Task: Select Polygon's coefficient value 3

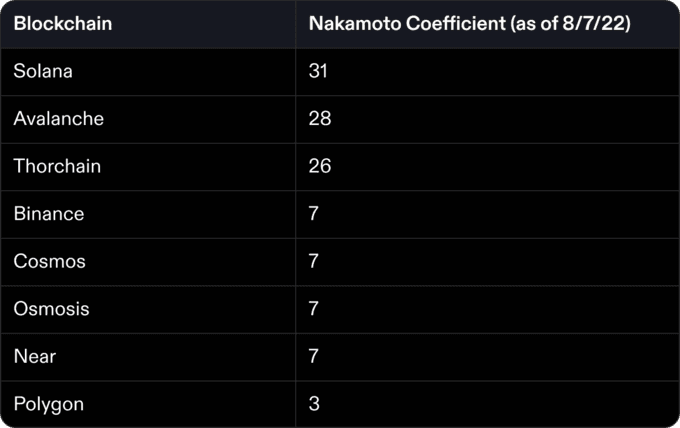Action: tap(314, 404)
